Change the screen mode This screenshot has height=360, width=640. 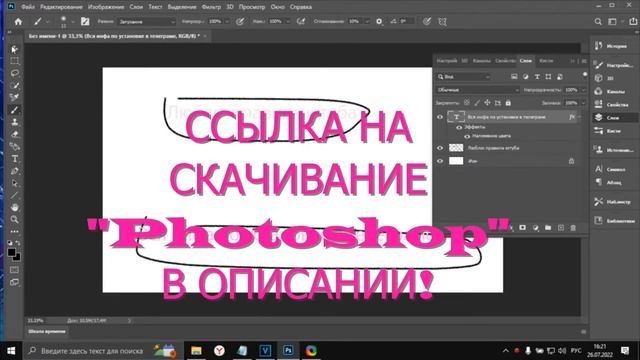[x=14, y=282]
